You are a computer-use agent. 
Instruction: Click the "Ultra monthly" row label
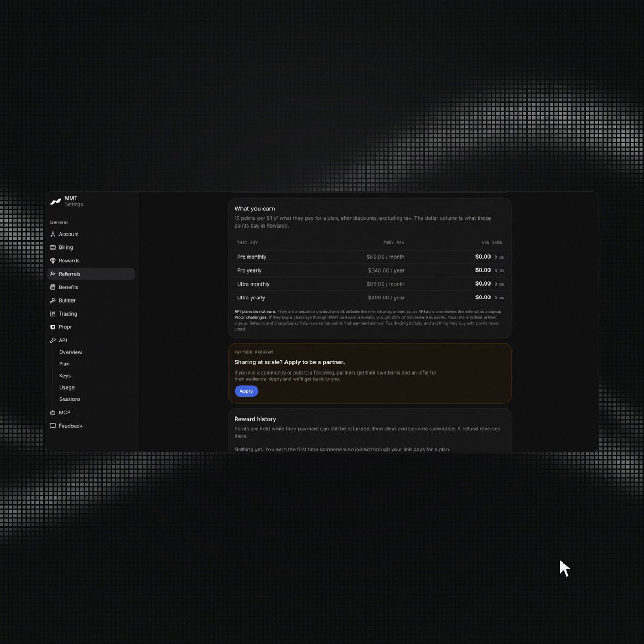(x=253, y=284)
